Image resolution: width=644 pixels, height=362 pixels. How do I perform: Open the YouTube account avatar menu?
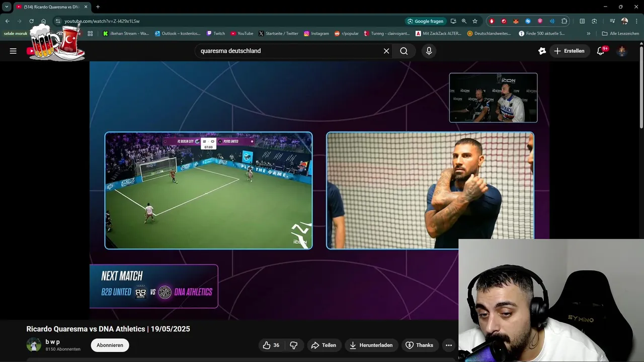622,51
